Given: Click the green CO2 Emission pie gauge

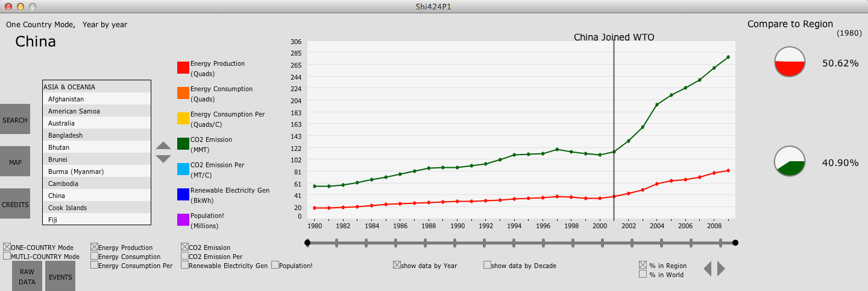Looking at the screenshot, I should pyautogui.click(x=790, y=161).
